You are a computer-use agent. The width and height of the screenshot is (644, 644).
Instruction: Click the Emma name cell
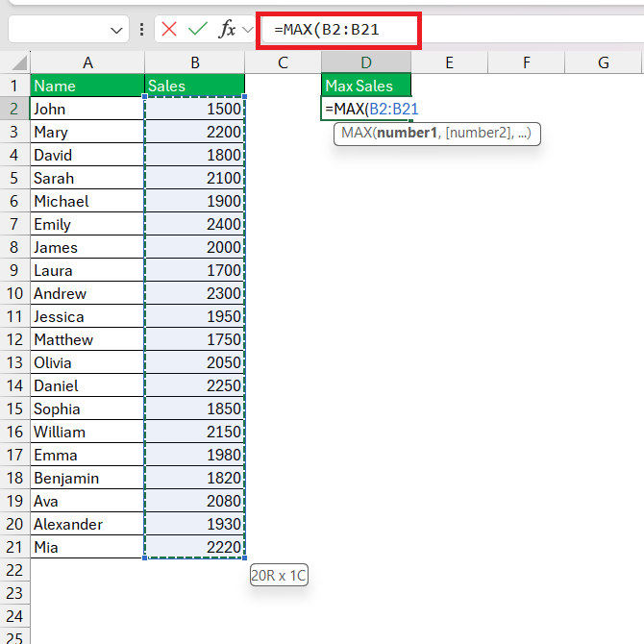pos(87,455)
